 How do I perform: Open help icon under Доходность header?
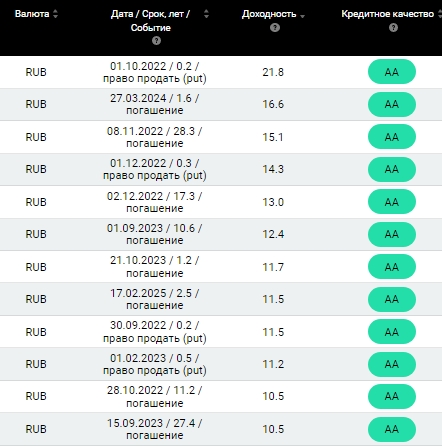click(275, 27)
